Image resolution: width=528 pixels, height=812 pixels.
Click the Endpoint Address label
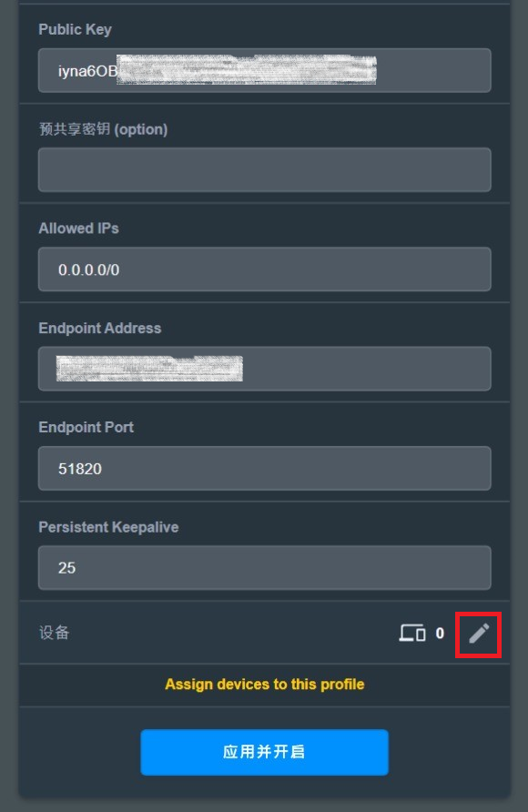[x=100, y=328]
